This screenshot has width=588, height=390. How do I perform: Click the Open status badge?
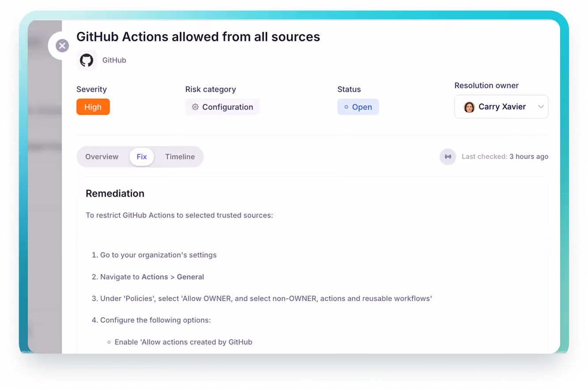[x=358, y=107]
